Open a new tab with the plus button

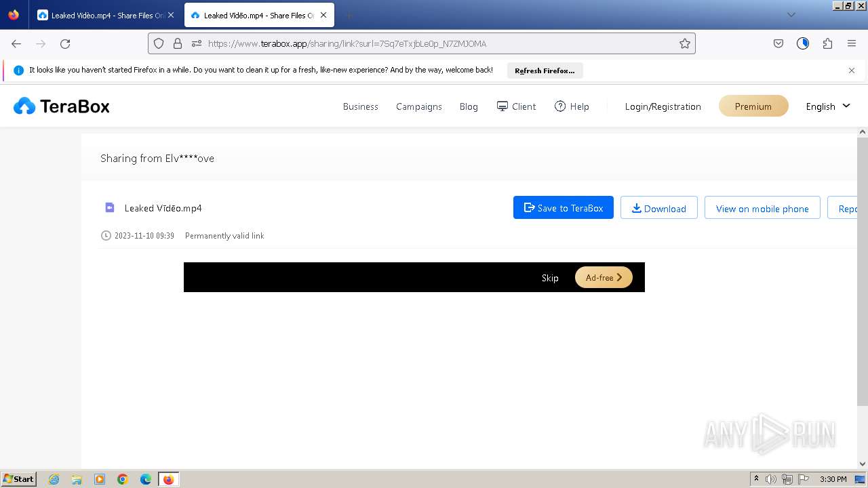[349, 15]
